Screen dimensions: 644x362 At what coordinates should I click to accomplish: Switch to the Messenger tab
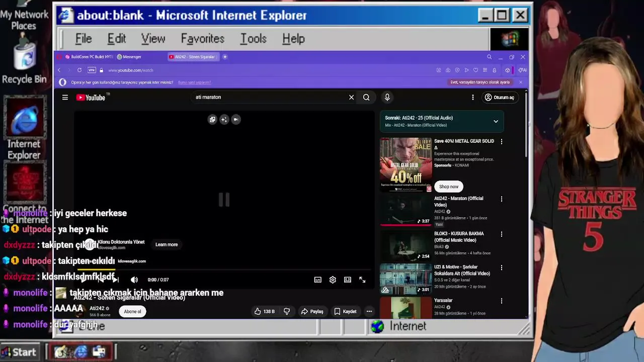coord(129,57)
